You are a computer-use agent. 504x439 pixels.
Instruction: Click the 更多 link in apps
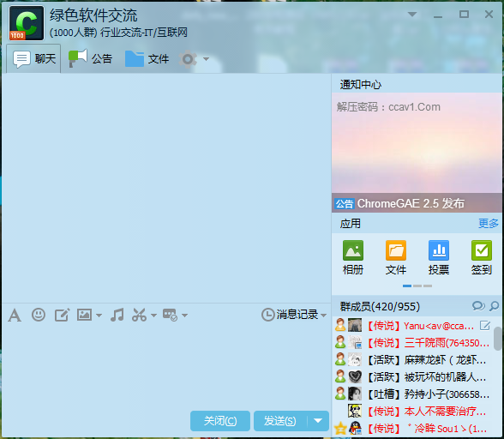489,223
